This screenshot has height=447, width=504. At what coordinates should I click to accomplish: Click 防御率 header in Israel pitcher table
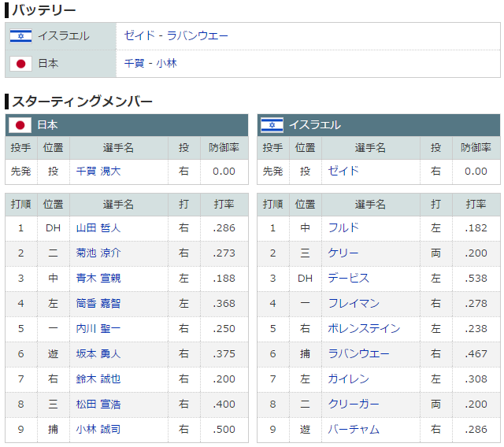tap(476, 148)
